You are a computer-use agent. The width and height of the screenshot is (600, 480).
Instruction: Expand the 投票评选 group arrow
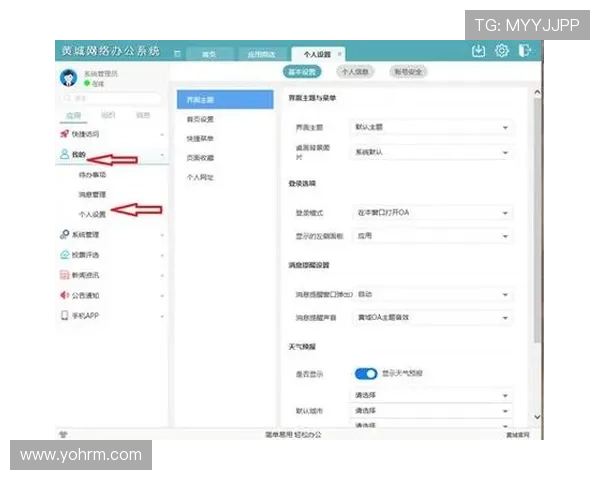point(162,255)
